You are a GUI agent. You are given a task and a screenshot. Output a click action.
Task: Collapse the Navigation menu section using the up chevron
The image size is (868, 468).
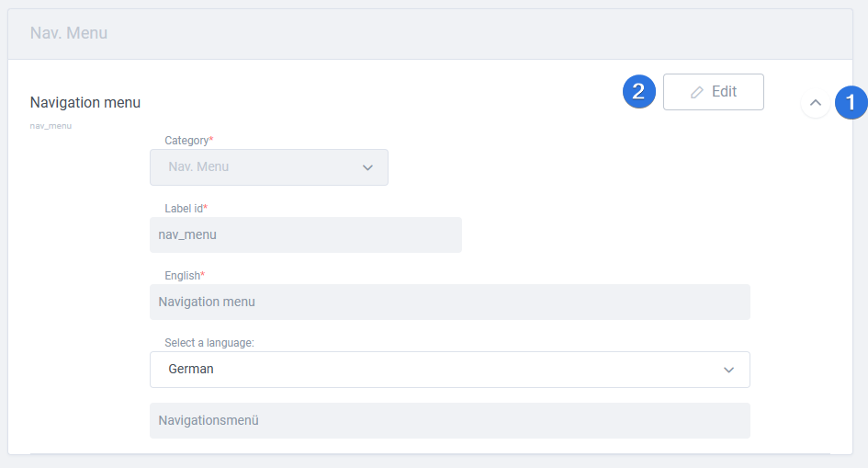click(816, 102)
